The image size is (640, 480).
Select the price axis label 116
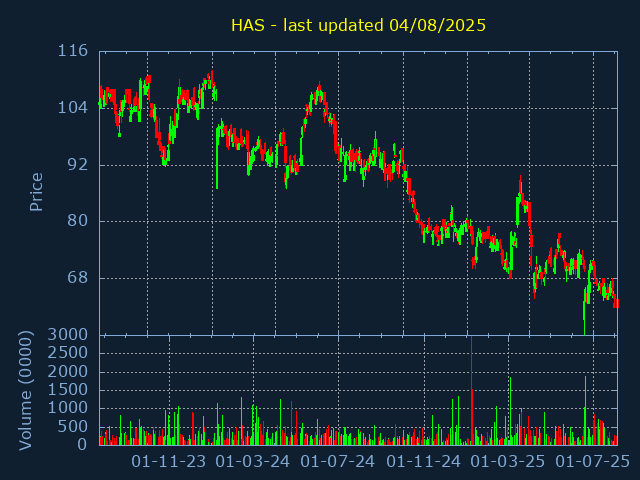[73, 51]
